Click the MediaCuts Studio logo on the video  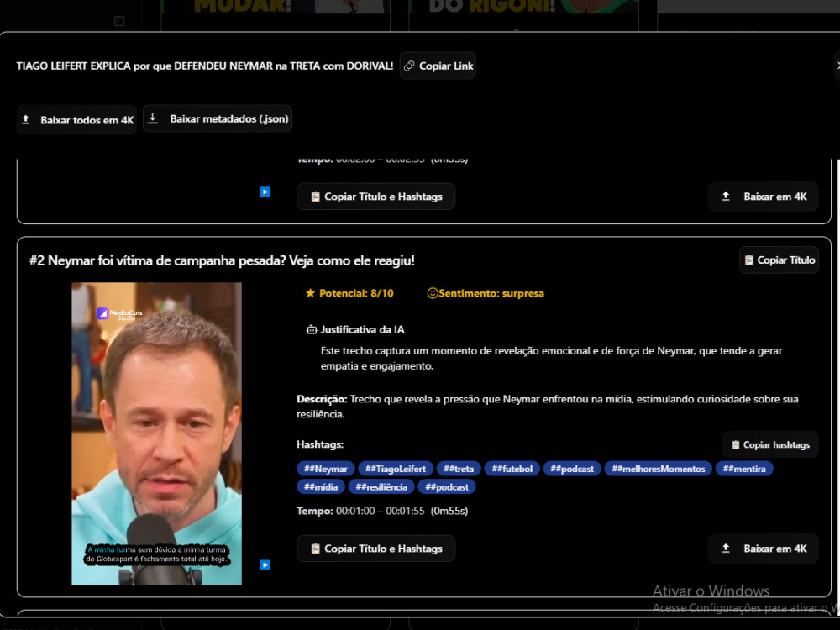point(119,314)
